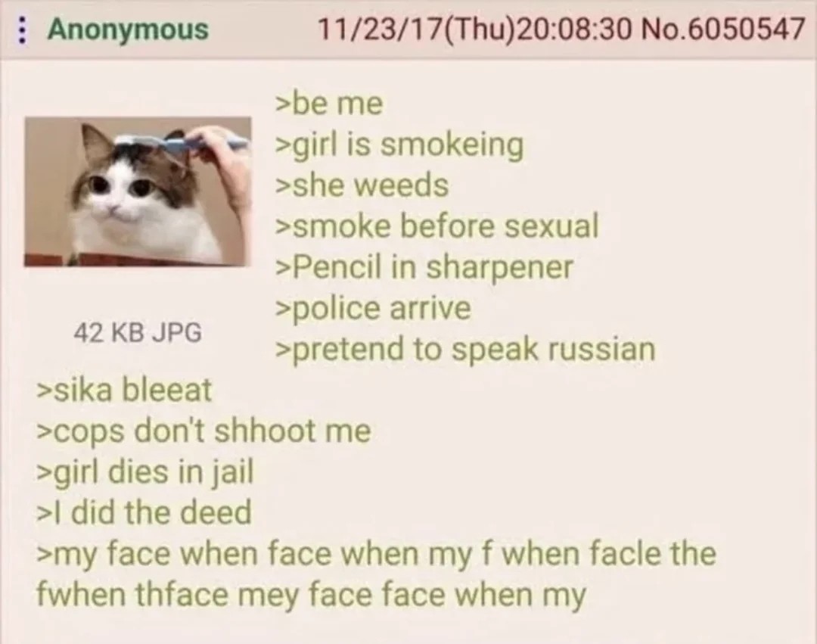Click the ">Pencil in sharpener" line
Screen dimensions: 817x644
[x=424, y=268]
